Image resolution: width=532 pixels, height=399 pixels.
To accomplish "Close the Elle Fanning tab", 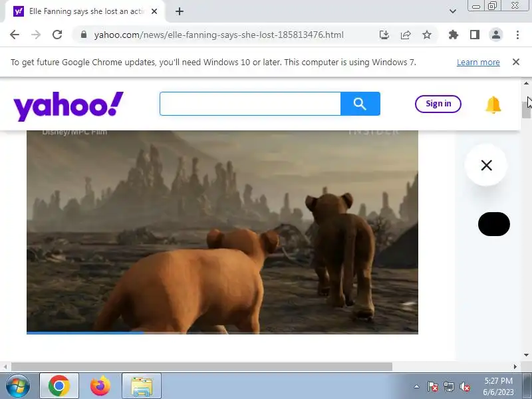I will [154, 11].
